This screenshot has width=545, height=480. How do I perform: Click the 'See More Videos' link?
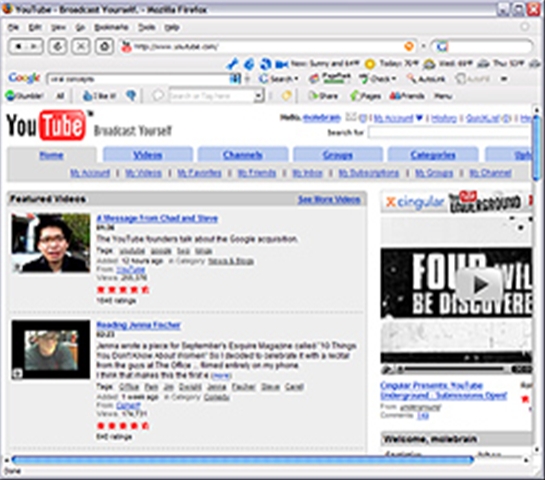pyautogui.click(x=329, y=200)
